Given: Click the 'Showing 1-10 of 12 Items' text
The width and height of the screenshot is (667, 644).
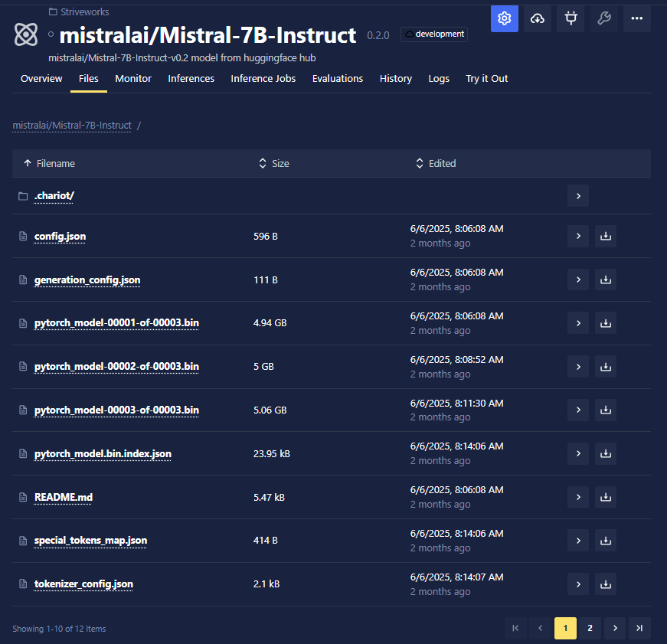Looking at the screenshot, I should click(59, 629).
